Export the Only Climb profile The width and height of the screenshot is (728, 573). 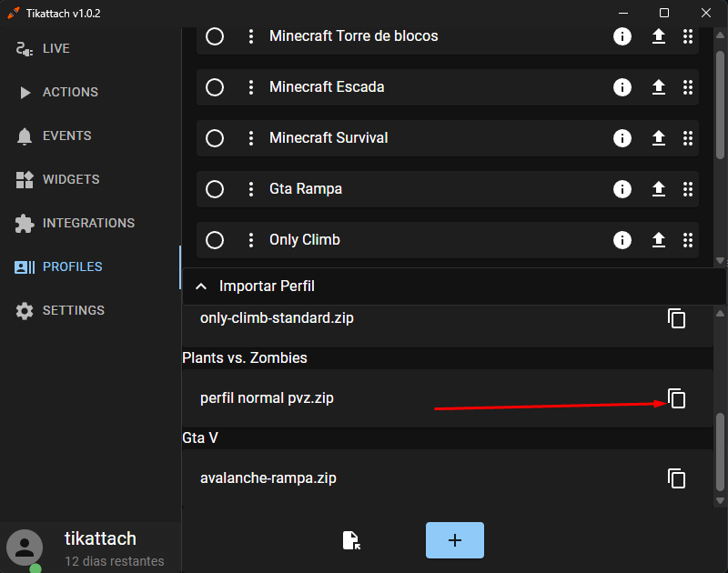(658, 240)
